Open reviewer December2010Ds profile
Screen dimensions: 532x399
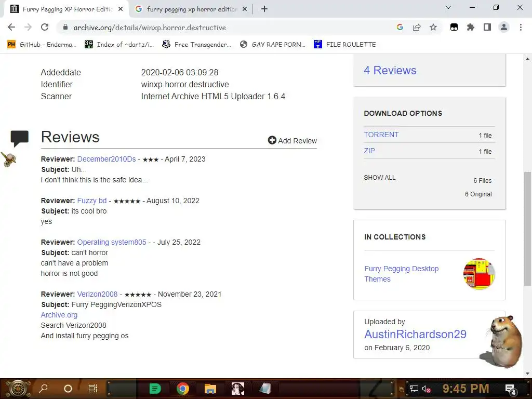106,159
